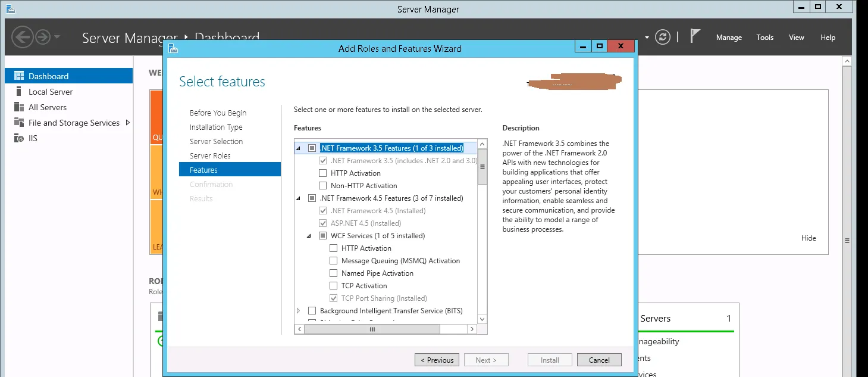Open the Help menu

(828, 37)
